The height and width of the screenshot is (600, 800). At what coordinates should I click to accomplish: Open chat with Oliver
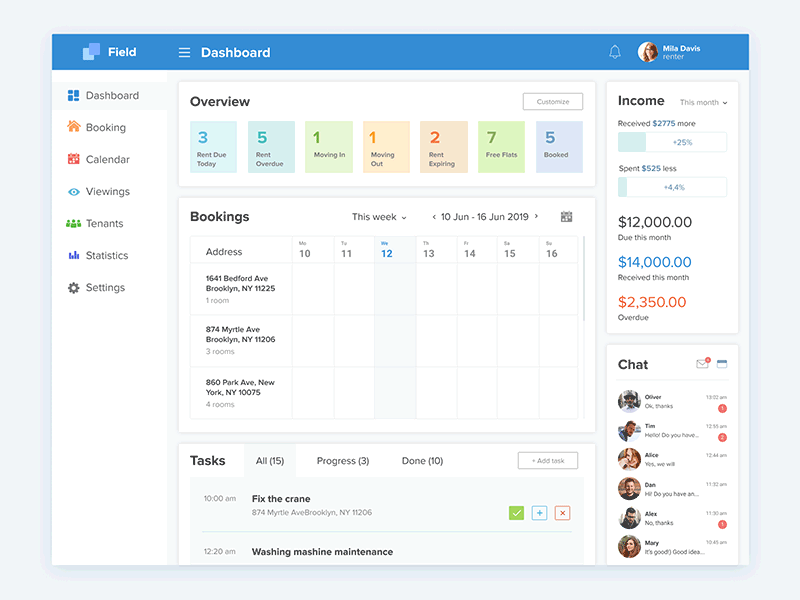pyautogui.click(x=672, y=402)
